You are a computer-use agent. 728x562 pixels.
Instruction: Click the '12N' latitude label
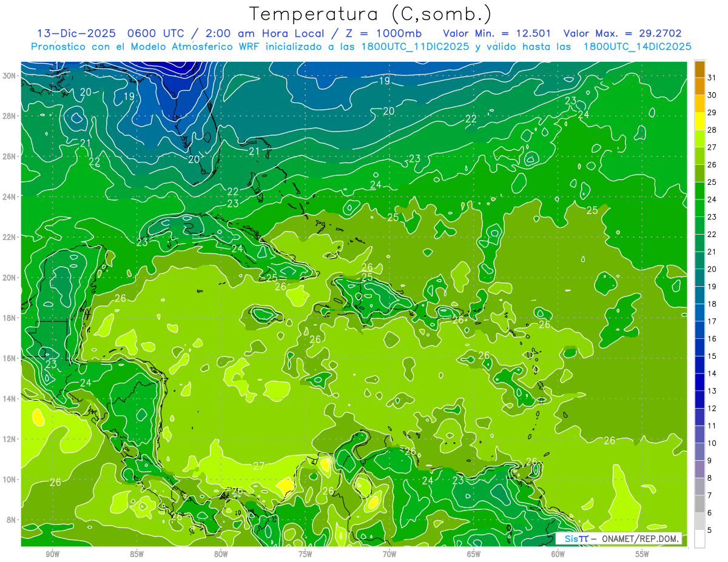[9, 439]
